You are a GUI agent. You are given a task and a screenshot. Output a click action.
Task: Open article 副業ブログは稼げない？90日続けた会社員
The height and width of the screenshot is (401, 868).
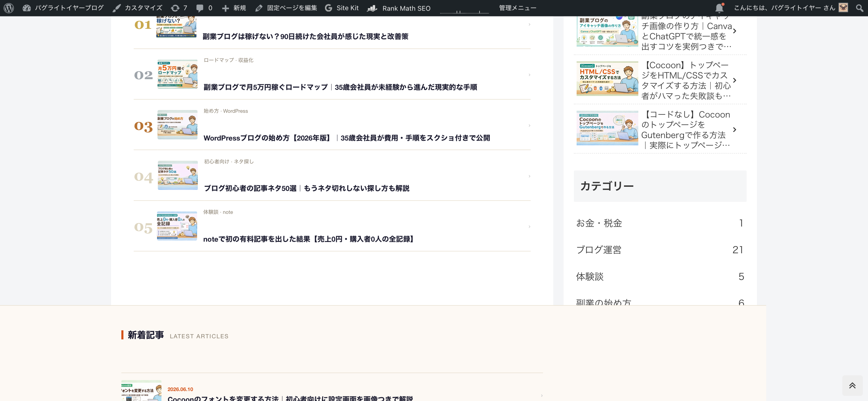pos(305,36)
